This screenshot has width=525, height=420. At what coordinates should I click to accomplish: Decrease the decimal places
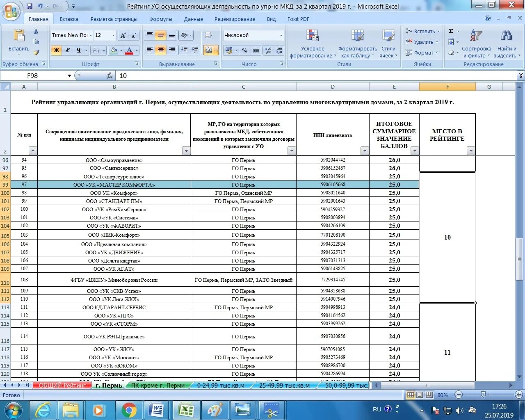pos(279,50)
